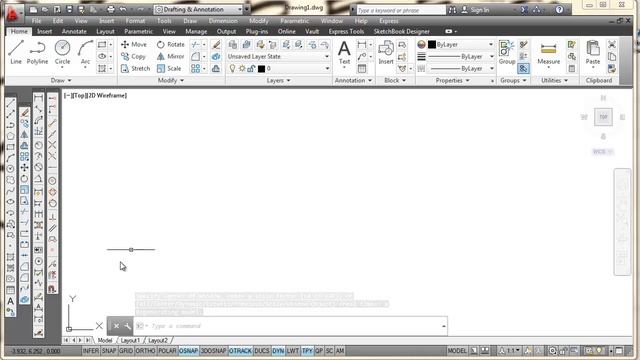
Task: Open the Unsaved Layer State dropdown
Action: tap(278, 56)
